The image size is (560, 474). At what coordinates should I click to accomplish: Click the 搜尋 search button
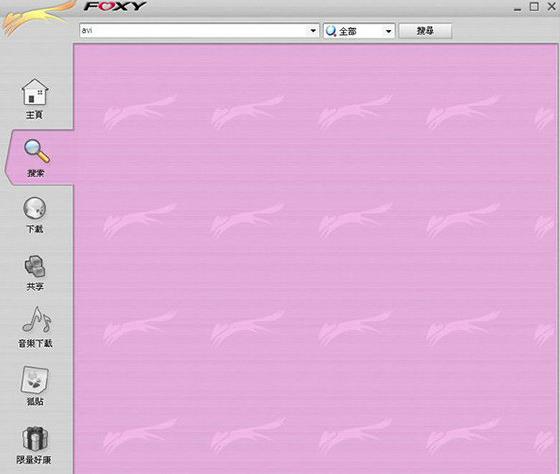(x=425, y=31)
